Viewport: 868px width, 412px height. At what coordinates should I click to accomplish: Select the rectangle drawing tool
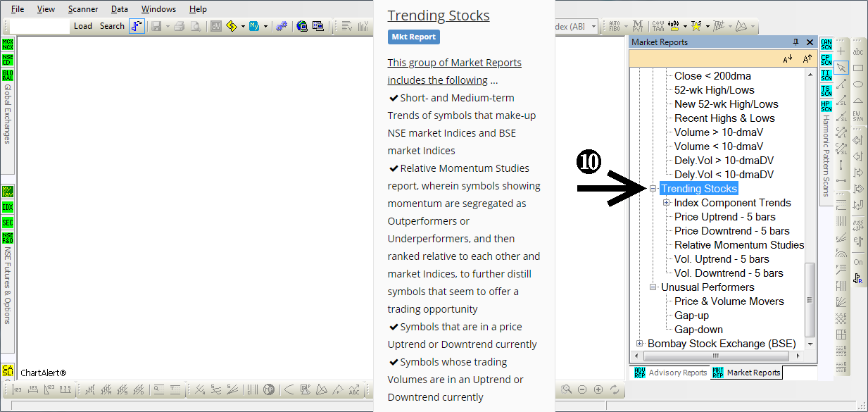(858, 68)
